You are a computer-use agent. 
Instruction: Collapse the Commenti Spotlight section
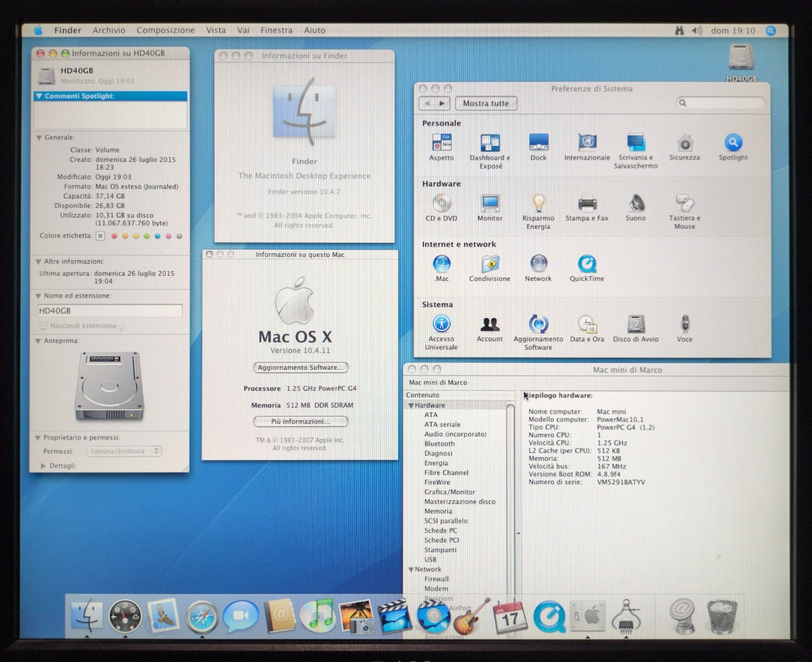(39, 96)
